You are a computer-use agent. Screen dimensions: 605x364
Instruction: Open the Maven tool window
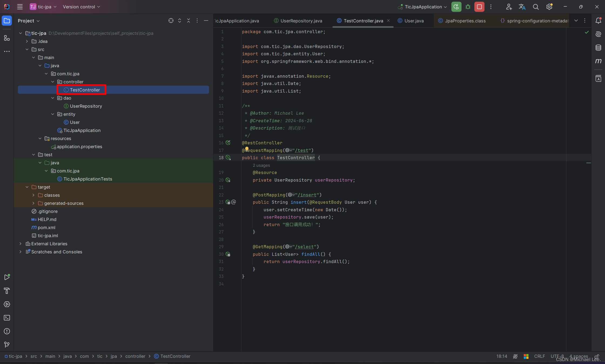coord(598,61)
